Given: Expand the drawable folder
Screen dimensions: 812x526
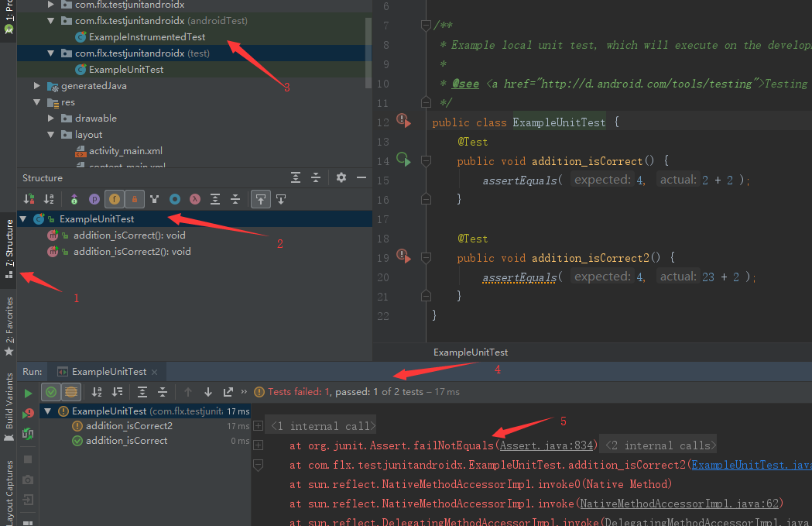Looking at the screenshot, I should pyautogui.click(x=51, y=119).
